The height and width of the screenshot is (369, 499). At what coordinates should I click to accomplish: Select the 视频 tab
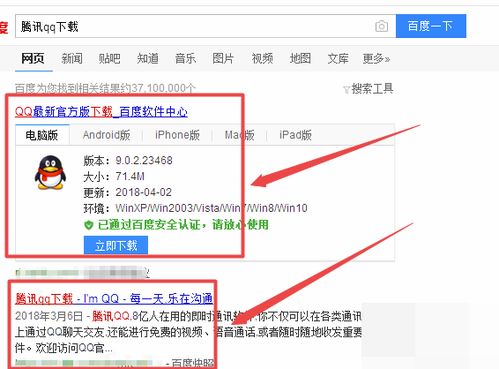tap(262, 59)
